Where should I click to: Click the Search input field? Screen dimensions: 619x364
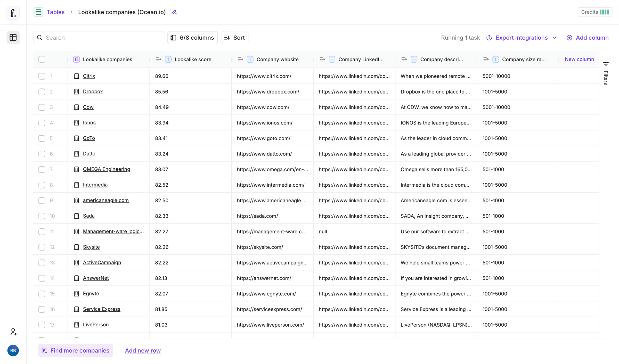[x=99, y=38]
